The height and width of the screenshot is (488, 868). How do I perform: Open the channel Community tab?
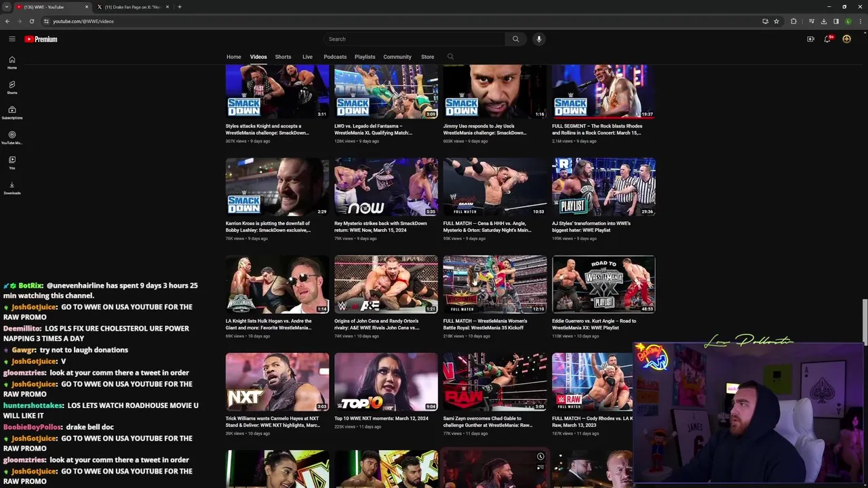click(397, 57)
